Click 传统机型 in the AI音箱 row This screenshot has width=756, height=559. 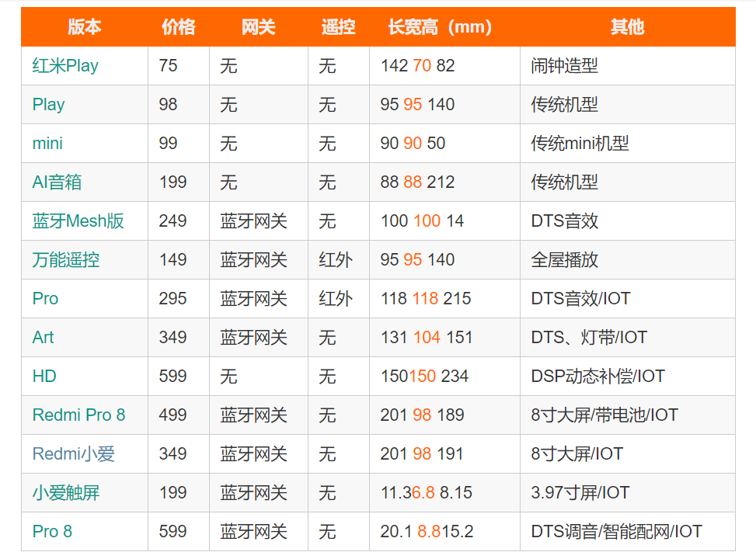[565, 182]
